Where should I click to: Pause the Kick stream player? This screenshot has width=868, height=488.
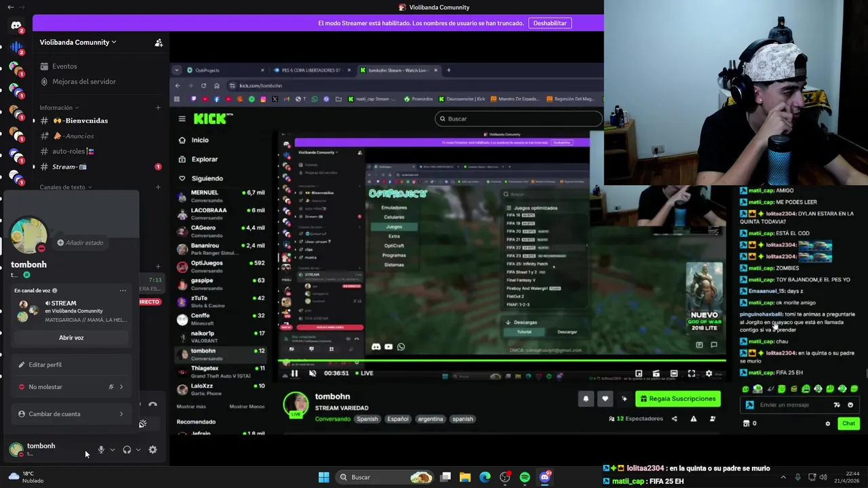click(294, 373)
